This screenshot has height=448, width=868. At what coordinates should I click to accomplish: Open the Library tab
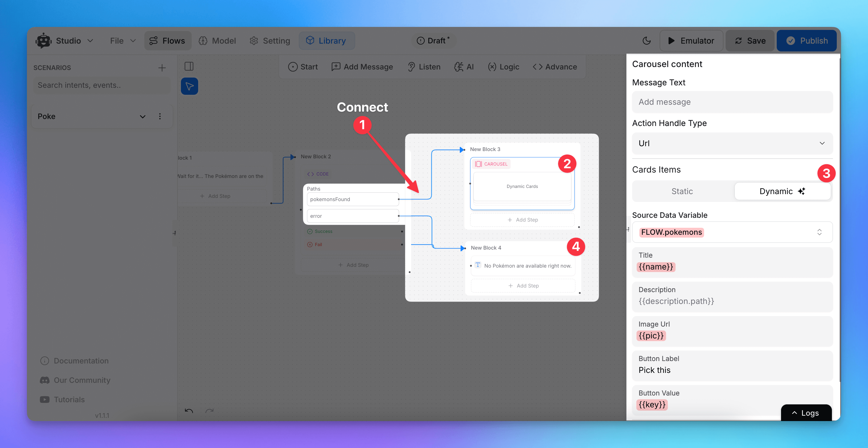(326, 41)
